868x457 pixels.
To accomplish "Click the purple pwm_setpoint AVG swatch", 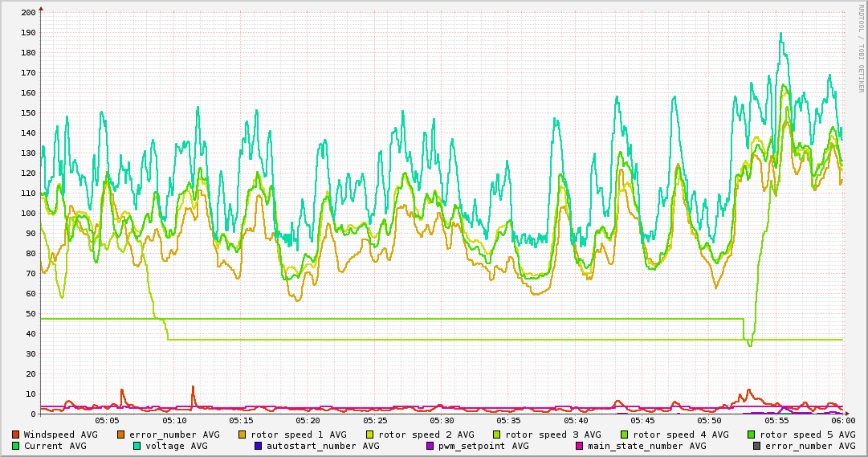I will (430, 446).
